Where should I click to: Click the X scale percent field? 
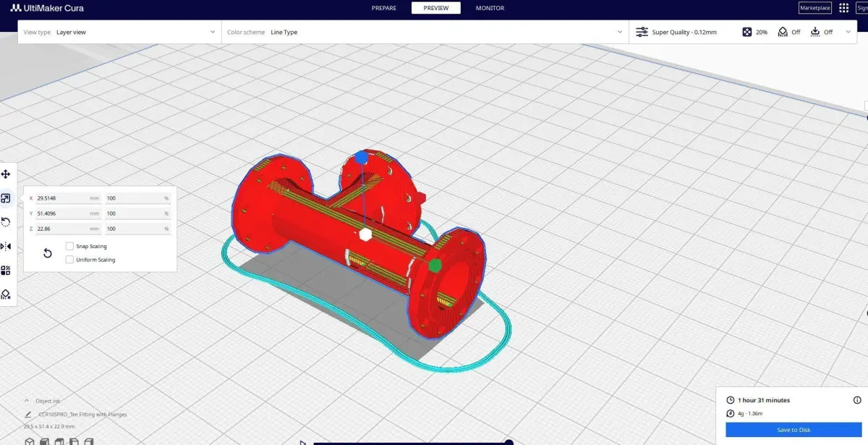coord(137,198)
